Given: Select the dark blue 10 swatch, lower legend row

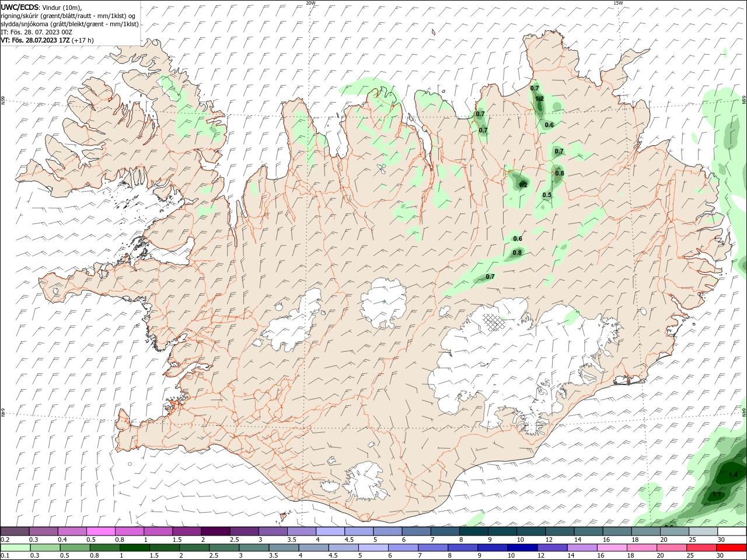Looking at the screenshot, I should 522,548.
